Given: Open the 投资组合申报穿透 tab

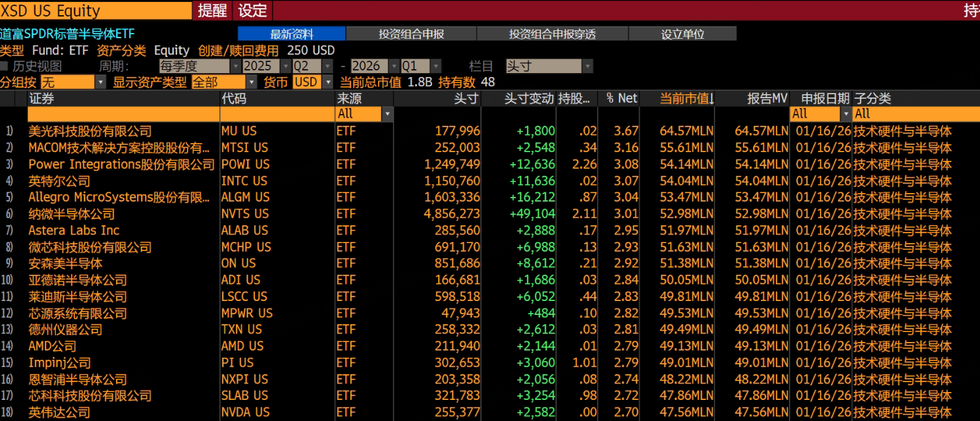Looking at the screenshot, I should 552,34.
